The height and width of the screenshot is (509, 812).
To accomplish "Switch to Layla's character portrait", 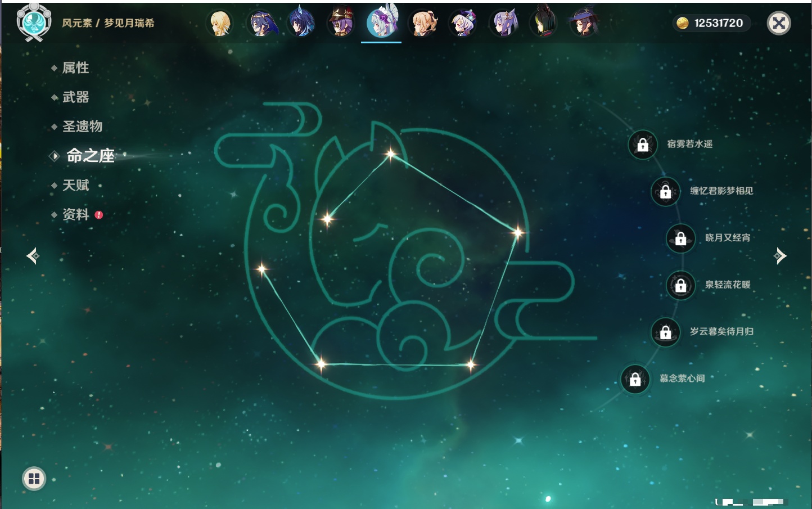I will (x=261, y=24).
